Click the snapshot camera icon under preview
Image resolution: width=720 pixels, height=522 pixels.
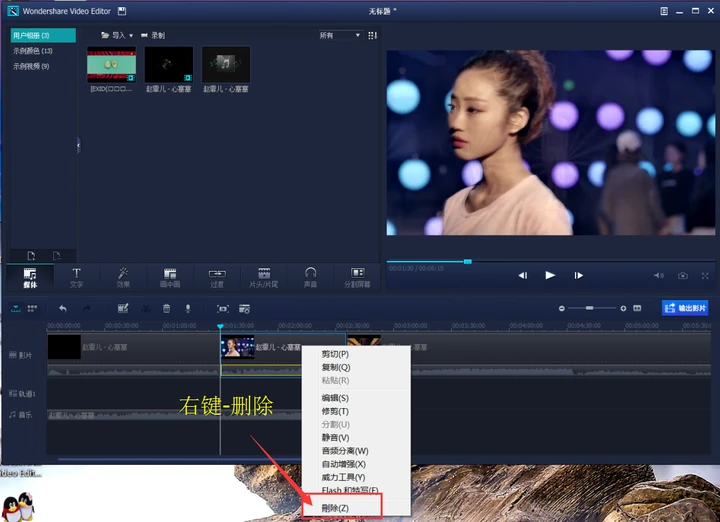click(683, 275)
